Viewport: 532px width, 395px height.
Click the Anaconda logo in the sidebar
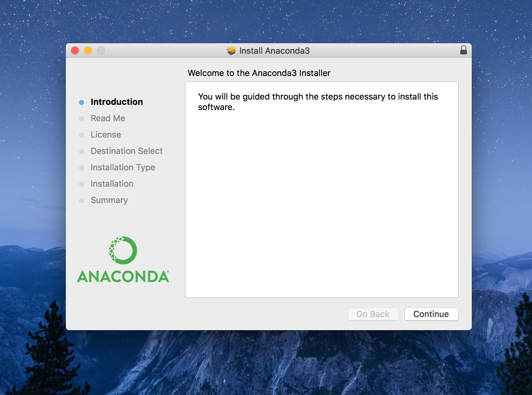[x=123, y=260]
